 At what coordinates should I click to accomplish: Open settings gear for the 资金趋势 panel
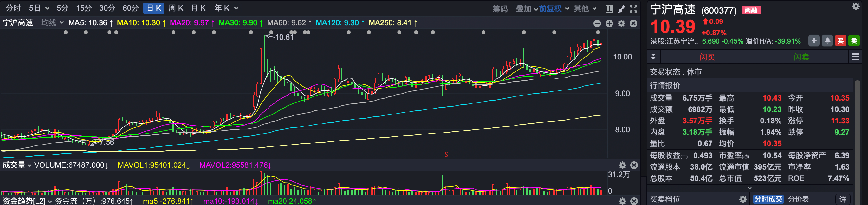point(622,201)
